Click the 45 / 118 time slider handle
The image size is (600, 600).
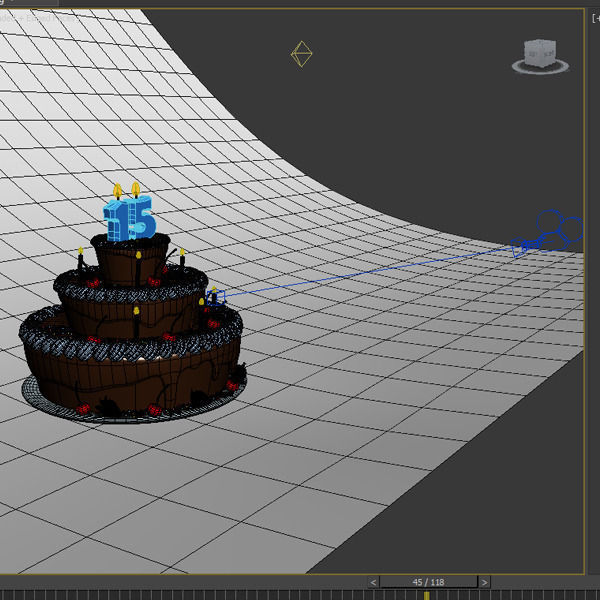pos(429,582)
